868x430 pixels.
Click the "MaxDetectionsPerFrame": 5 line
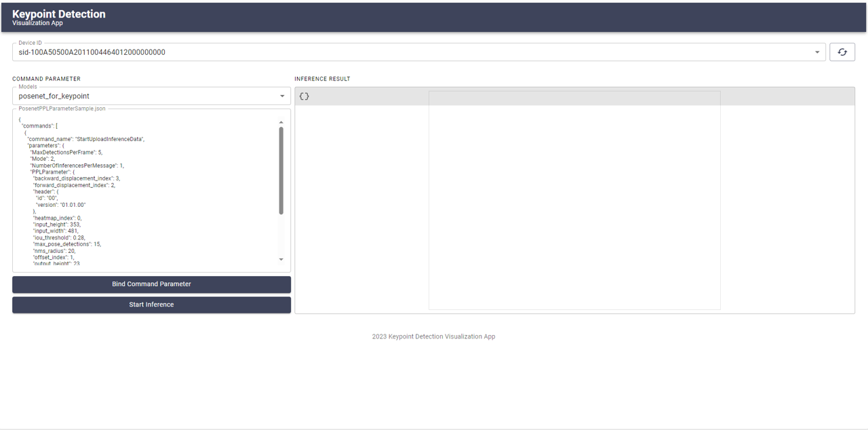(x=66, y=153)
